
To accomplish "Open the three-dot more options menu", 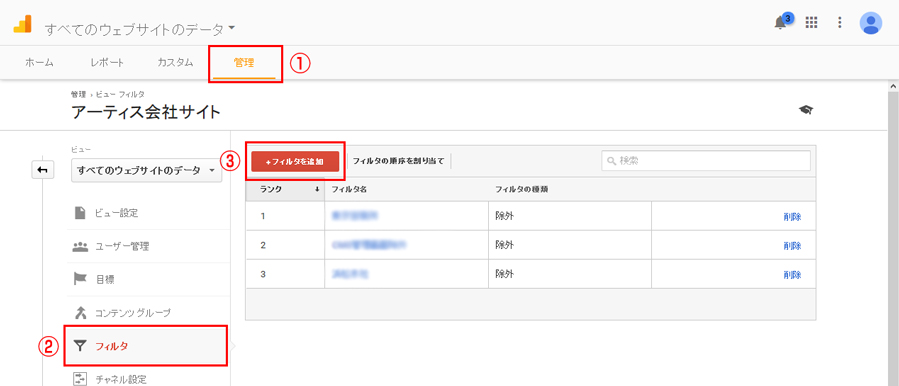I will coord(839,22).
